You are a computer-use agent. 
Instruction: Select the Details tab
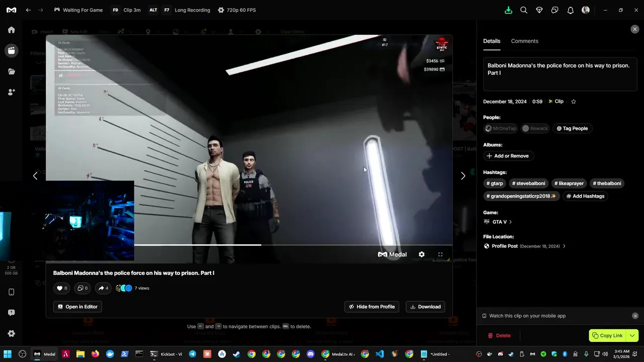[492, 41]
